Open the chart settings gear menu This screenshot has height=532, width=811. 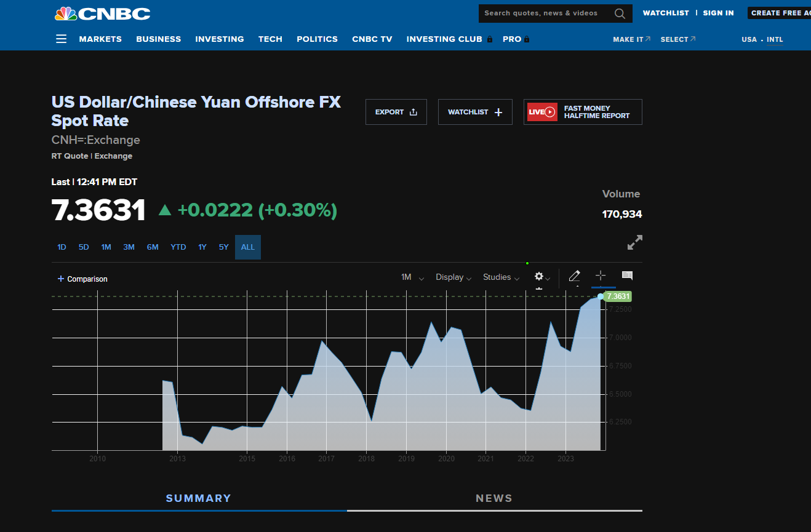[539, 277]
